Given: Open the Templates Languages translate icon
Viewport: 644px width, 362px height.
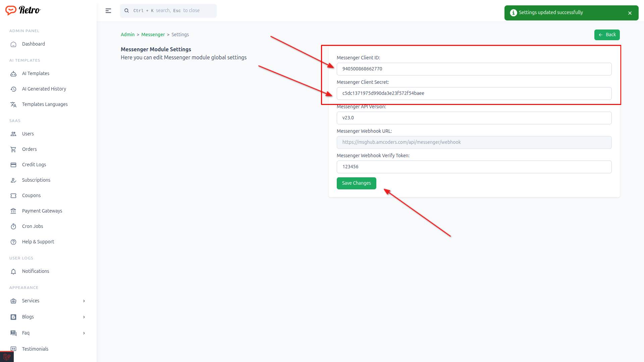Looking at the screenshot, I should 13,105.
